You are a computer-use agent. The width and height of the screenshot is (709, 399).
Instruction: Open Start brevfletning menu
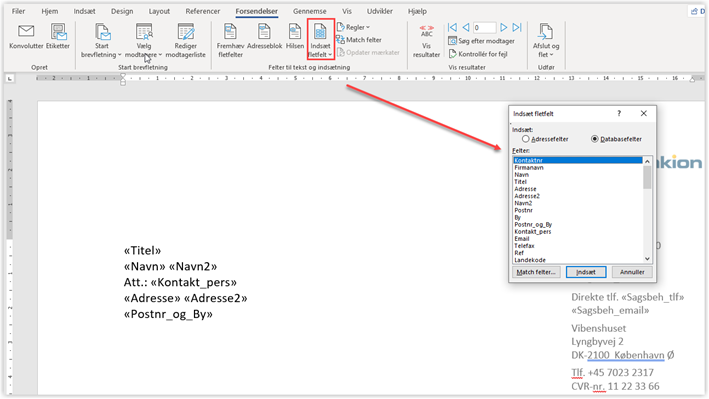click(x=101, y=41)
